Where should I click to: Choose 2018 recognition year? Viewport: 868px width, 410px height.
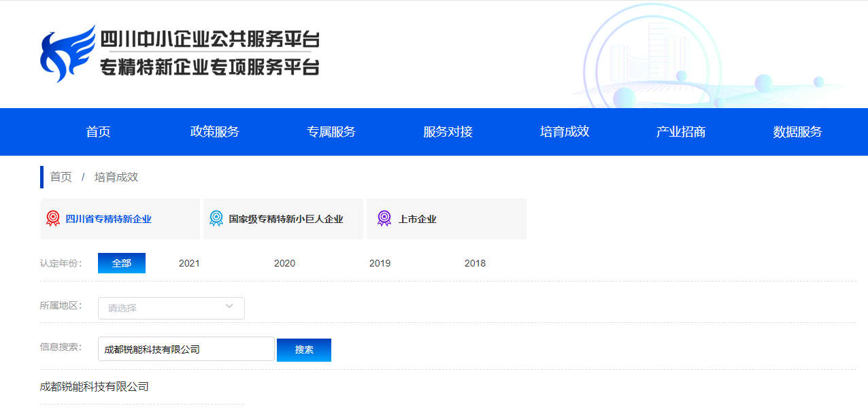pos(475,262)
